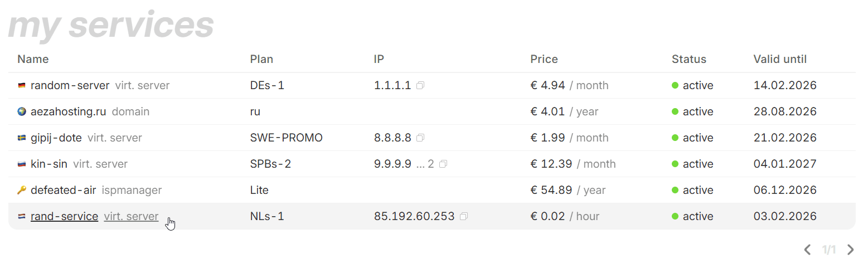Copy the 85.192.60.253 IP address
This screenshot has width=868, height=268.
[x=464, y=217]
